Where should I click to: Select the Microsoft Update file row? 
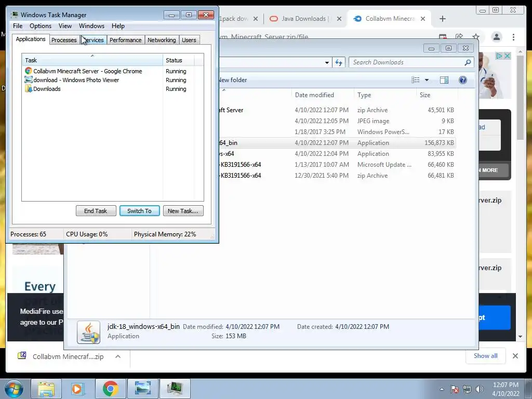(337, 165)
